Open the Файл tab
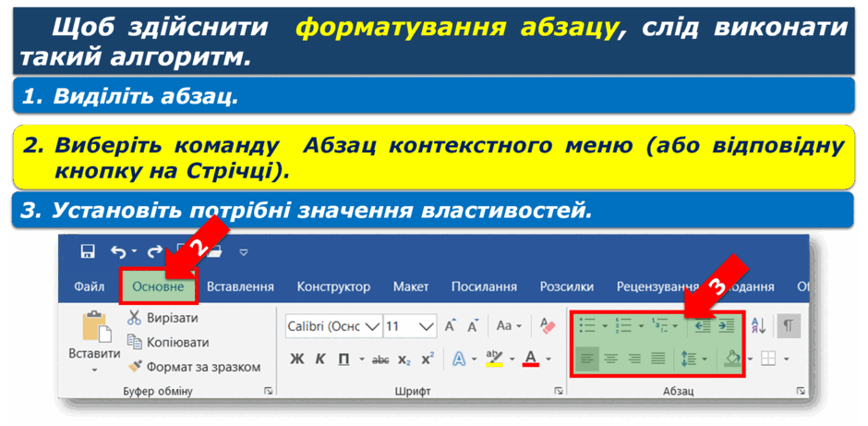868x426 pixels. tap(89, 287)
